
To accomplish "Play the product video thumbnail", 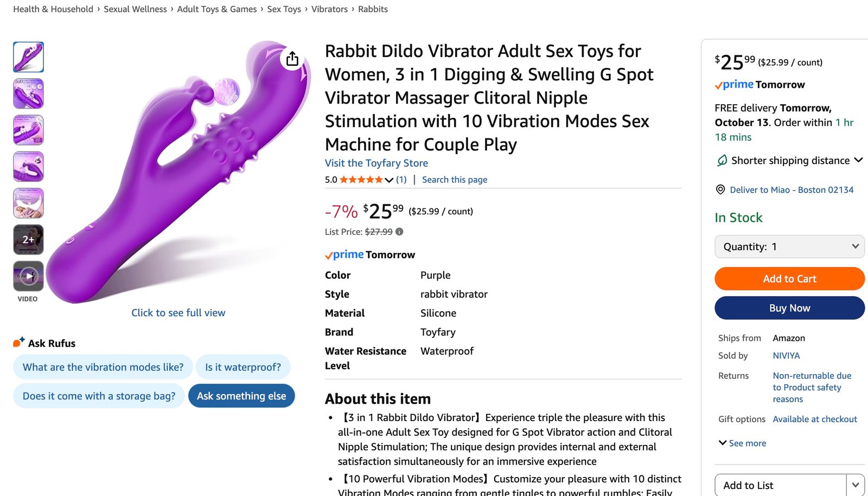I will [28, 276].
